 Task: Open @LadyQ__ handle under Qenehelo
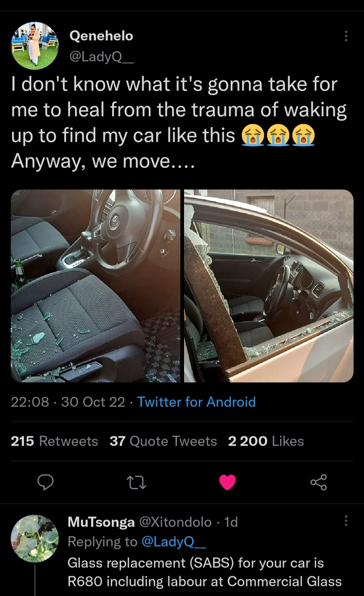[x=102, y=57]
